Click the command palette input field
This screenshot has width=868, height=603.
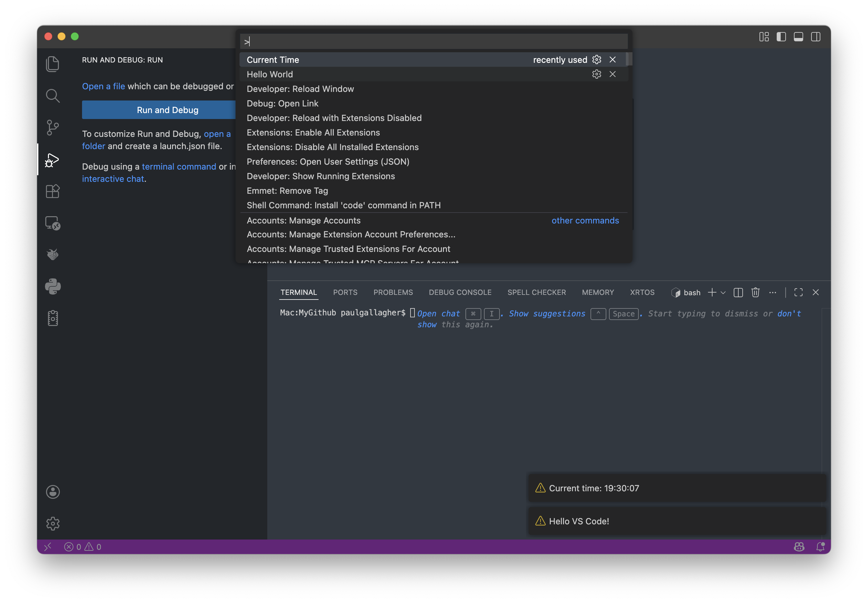433,42
